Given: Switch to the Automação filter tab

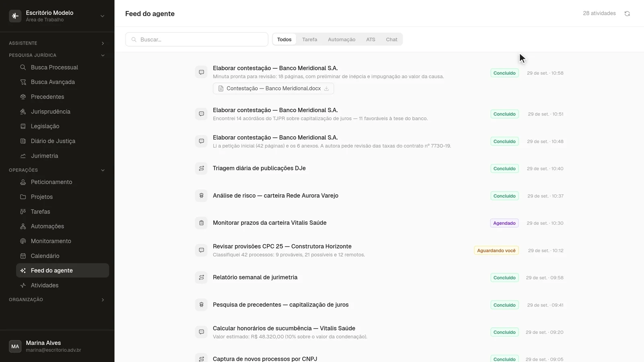Looking at the screenshot, I should coord(341,39).
